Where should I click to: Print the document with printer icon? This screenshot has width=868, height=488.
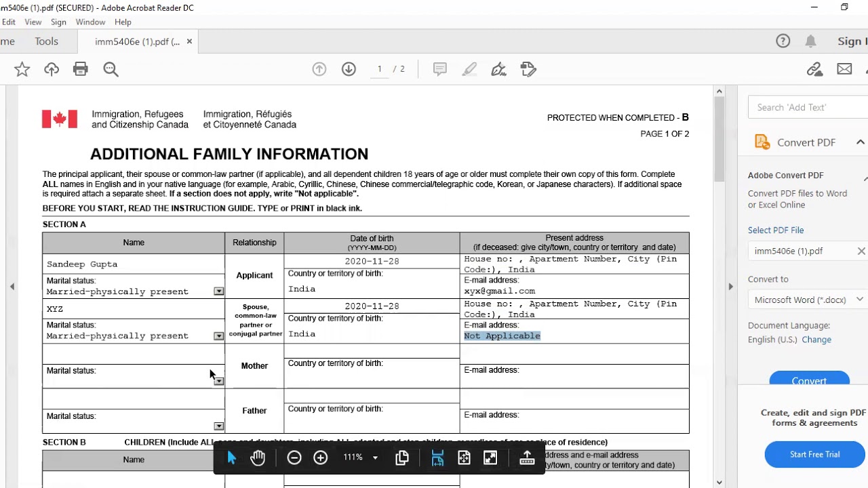[81, 69]
